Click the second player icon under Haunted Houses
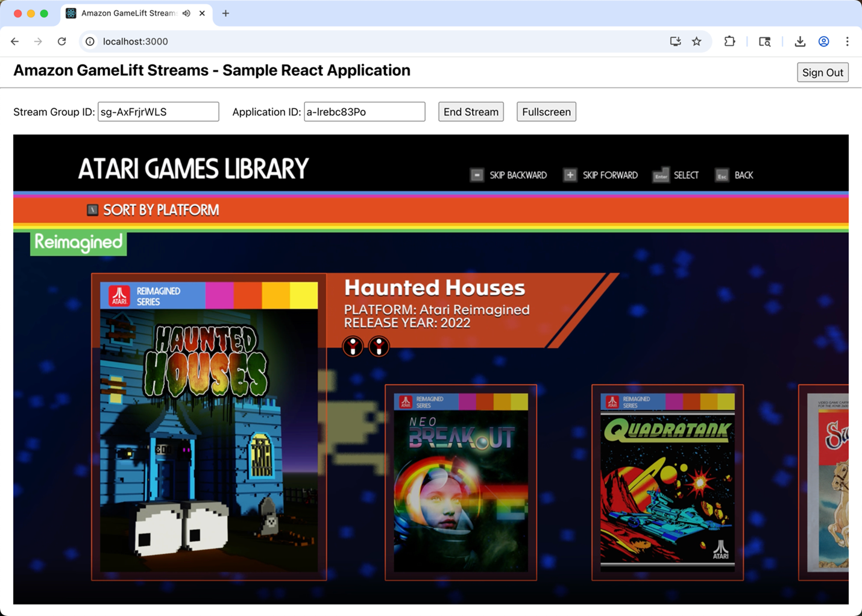The height and width of the screenshot is (616, 862). pos(379,347)
